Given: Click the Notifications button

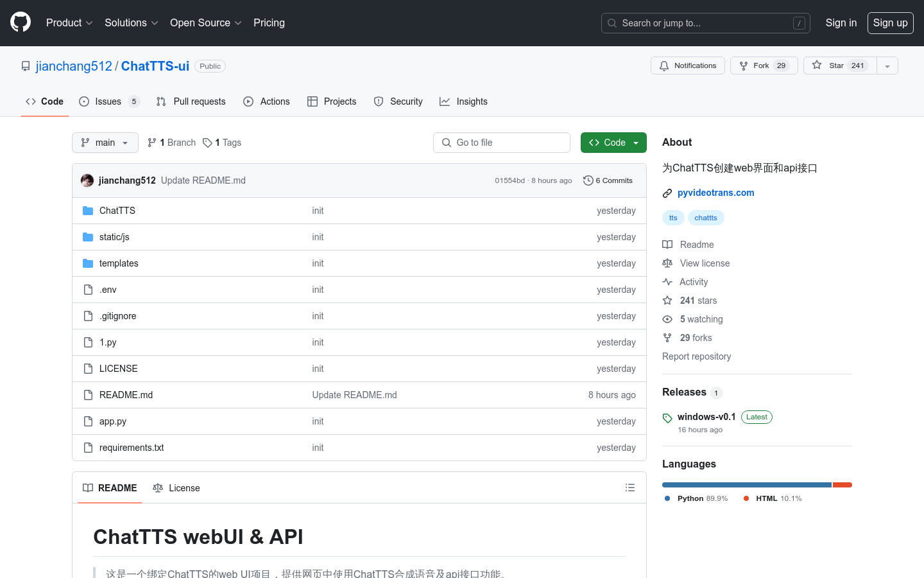Looking at the screenshot, I should pyautogui.click(x=688, y=66).
